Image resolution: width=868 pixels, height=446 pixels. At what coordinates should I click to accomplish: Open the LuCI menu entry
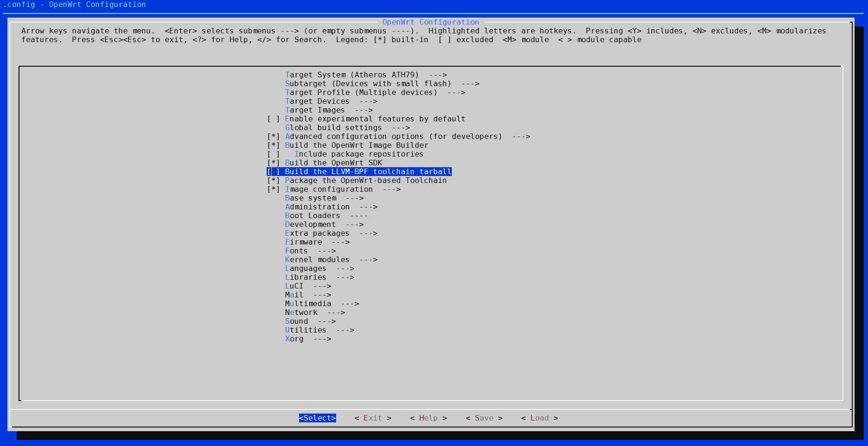(308, 286)
